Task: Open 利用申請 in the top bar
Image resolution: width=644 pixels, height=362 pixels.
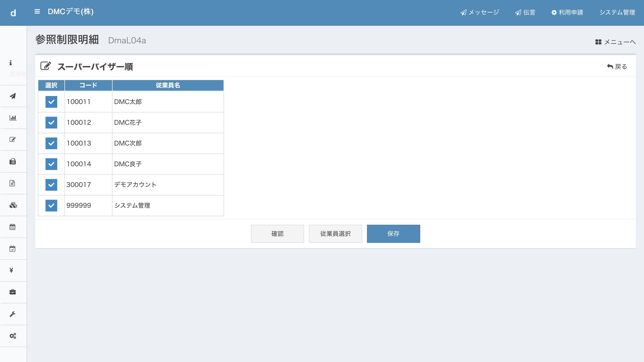Action: click(x=567, y=13)
